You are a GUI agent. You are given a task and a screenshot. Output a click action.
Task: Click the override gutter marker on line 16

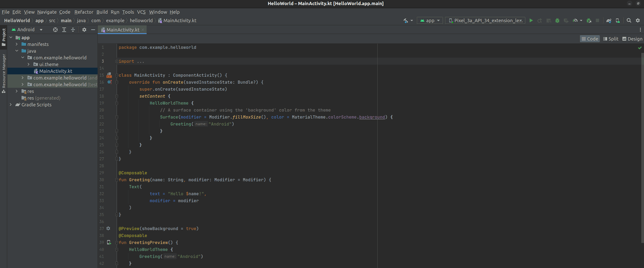[109, 82]
